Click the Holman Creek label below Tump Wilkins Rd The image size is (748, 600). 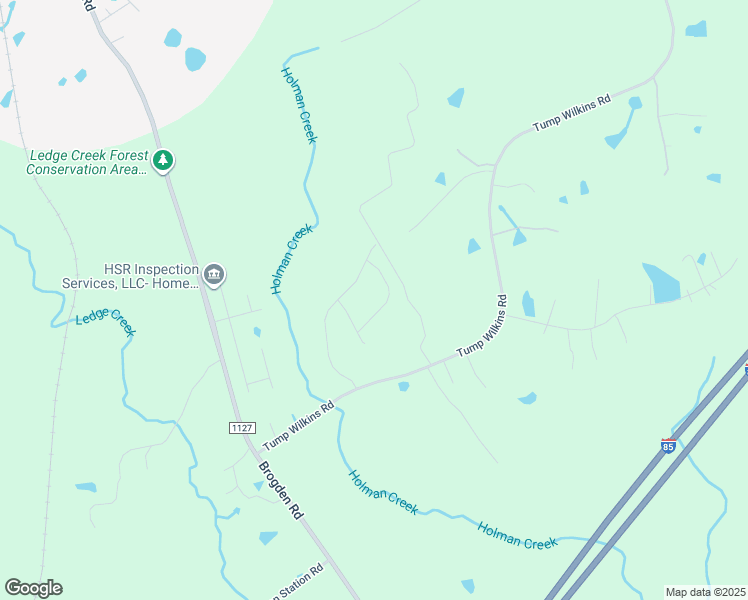pos(384,493)
